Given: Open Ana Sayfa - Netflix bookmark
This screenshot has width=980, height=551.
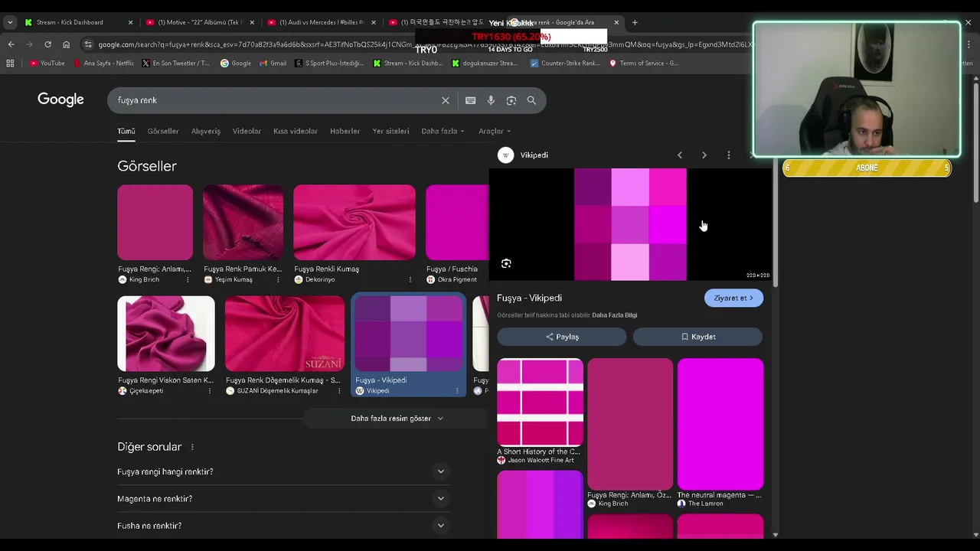Looking at the screenshot, I should click(104, 64).
